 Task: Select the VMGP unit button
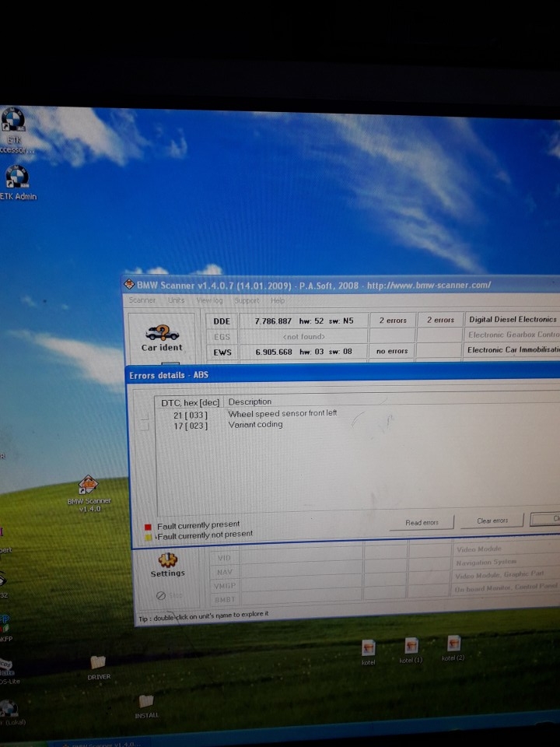coord(224,585)
